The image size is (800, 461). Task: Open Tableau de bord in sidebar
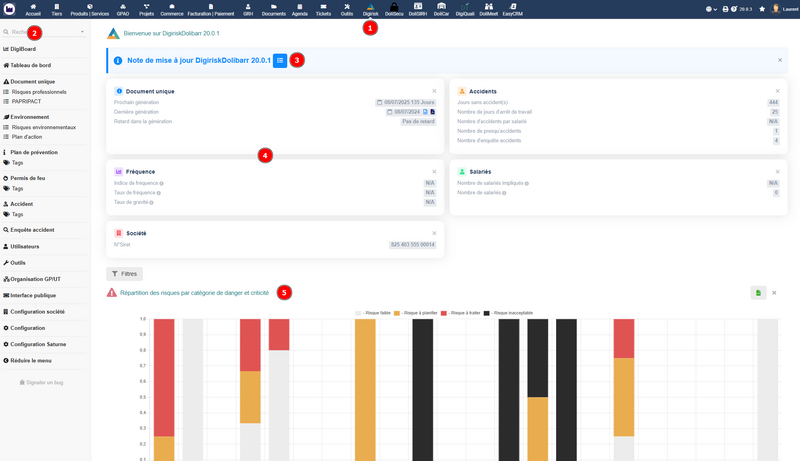pos(27,65)
